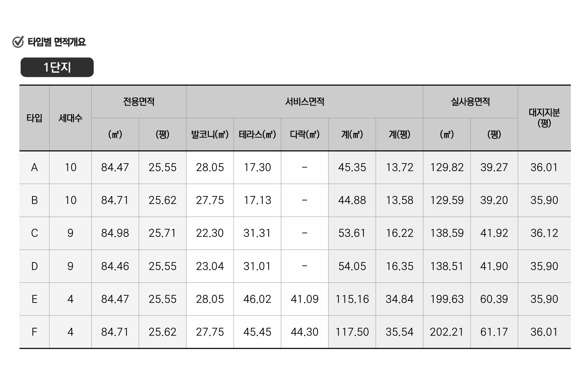
Task: Click the 서비스면적 column header
Action: [x=304, y=102]
